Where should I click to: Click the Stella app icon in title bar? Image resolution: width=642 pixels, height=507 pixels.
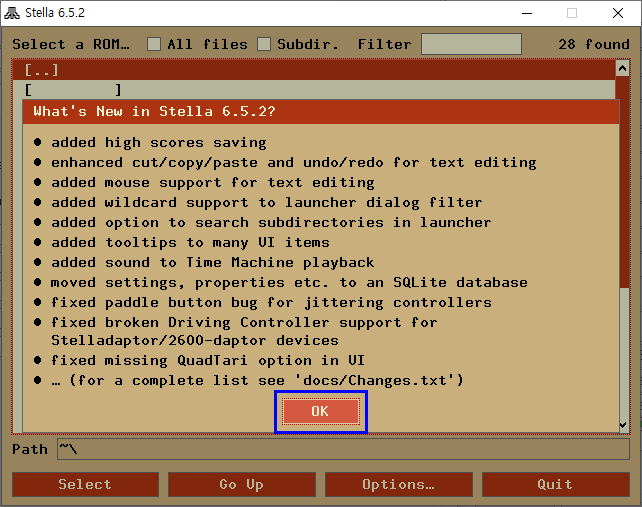coord(12,13)
